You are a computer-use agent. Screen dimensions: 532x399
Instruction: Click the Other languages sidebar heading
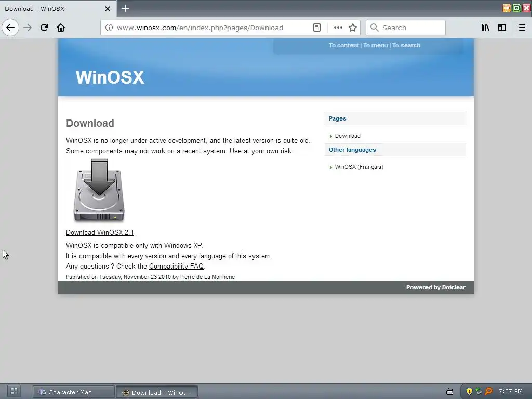[352, 150]
